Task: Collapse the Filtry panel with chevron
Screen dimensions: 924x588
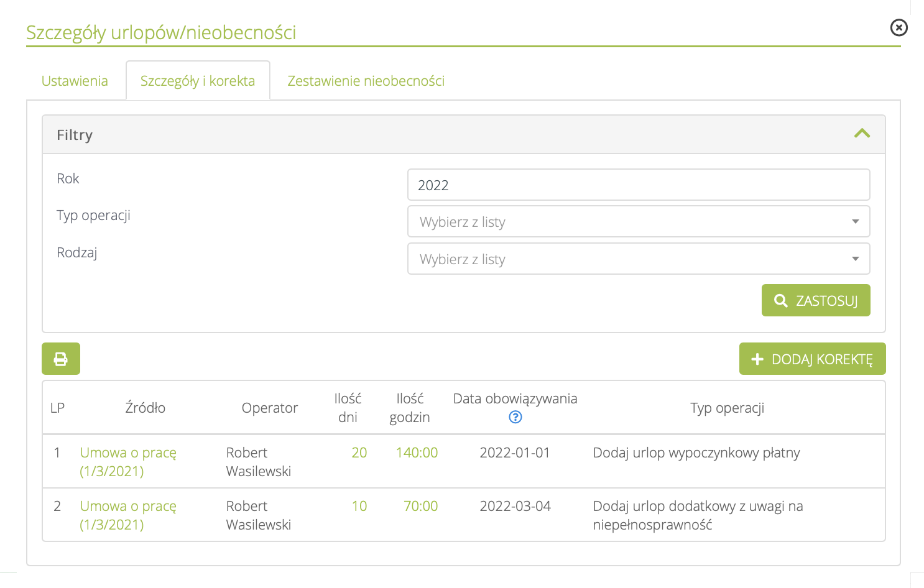Action: 862,134
